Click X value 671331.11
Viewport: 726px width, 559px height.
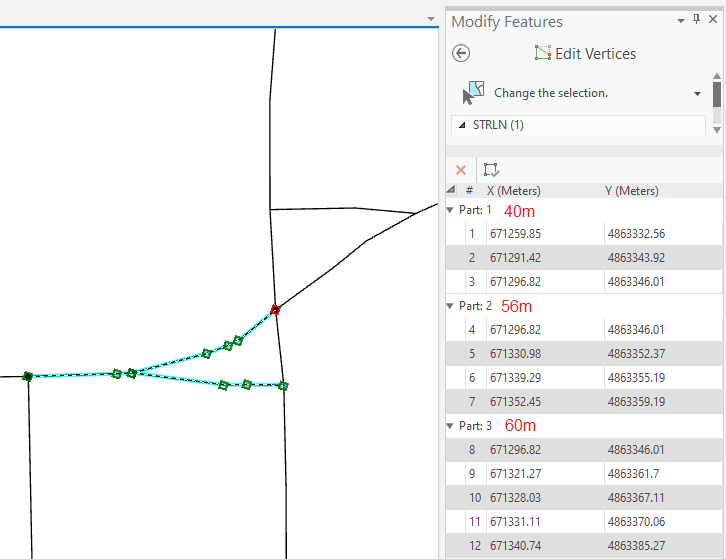coord(515,522)
